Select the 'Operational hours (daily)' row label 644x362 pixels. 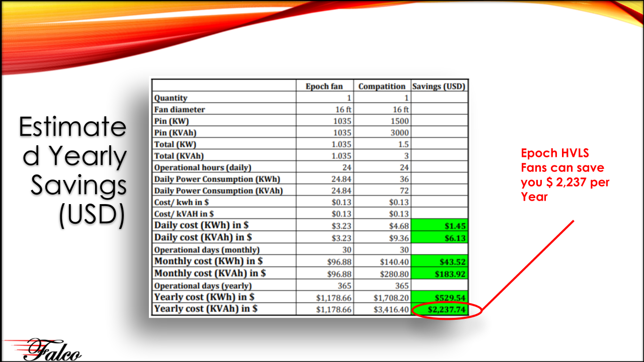coord(203,168)
